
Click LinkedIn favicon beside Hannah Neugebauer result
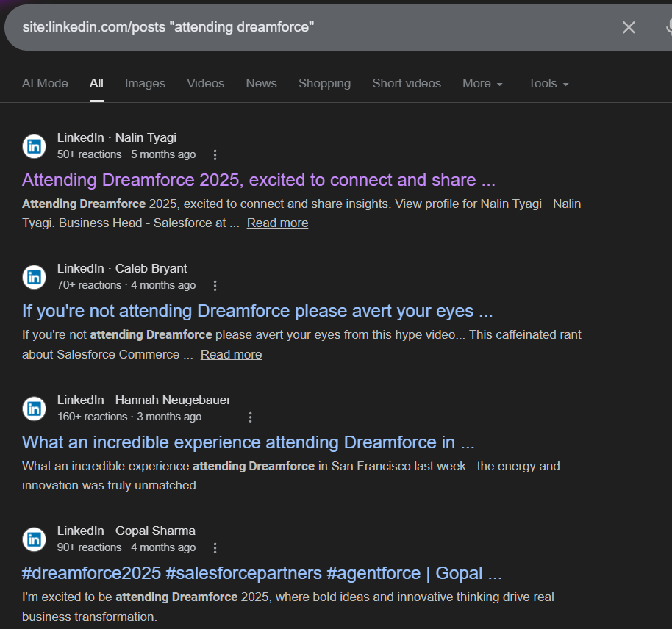click(x=34, y=409)
